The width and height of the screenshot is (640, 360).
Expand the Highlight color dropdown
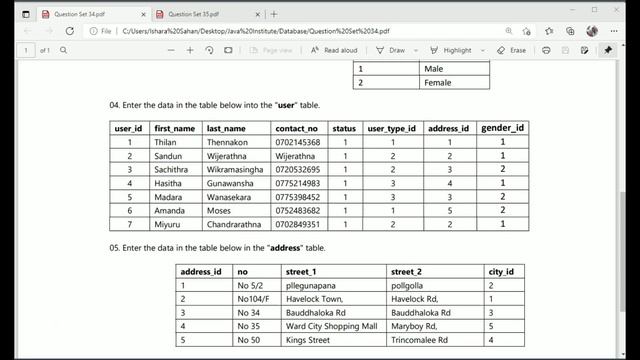click(x=482, y=50)
